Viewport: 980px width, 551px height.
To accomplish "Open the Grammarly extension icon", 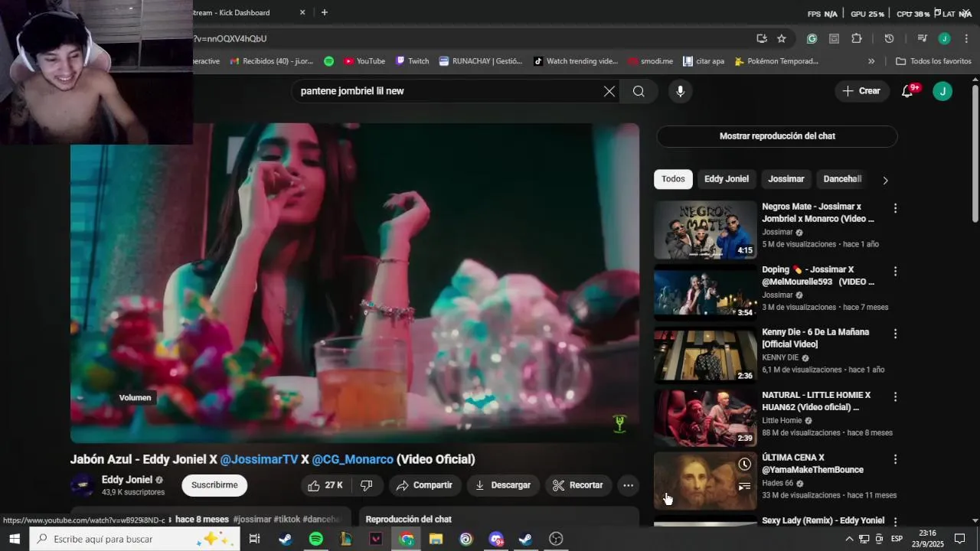I will point(812,38).
